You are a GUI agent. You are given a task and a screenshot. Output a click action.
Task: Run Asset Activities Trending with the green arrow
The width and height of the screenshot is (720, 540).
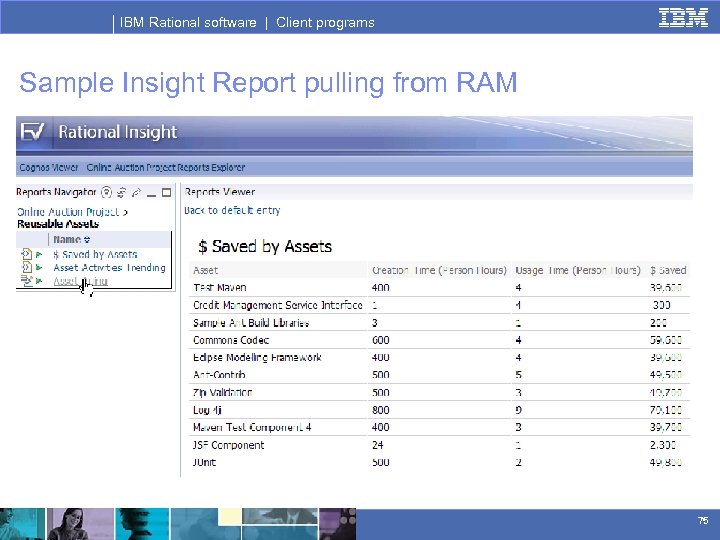pyautogui.click(x=39, y=267)
